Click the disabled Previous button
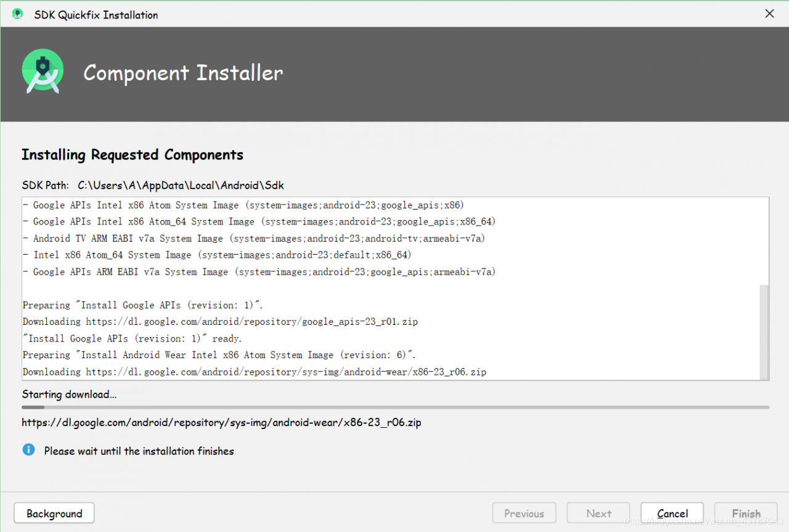 524,514
